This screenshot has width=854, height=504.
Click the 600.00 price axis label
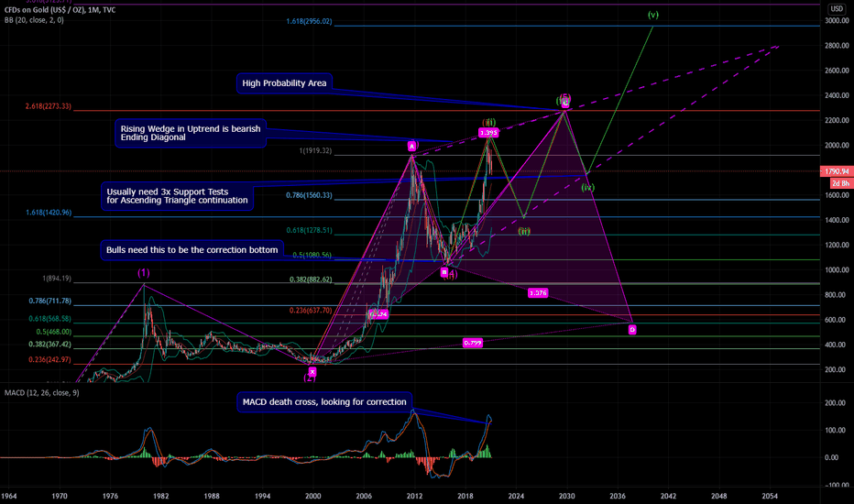pyautogui.click(x=838, y=320)
